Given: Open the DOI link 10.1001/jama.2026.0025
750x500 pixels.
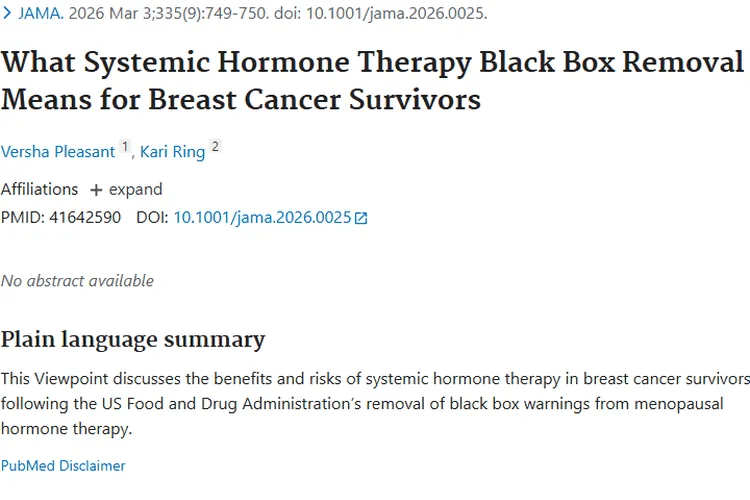Looking at the screenshot, I should tap(262, 217).
